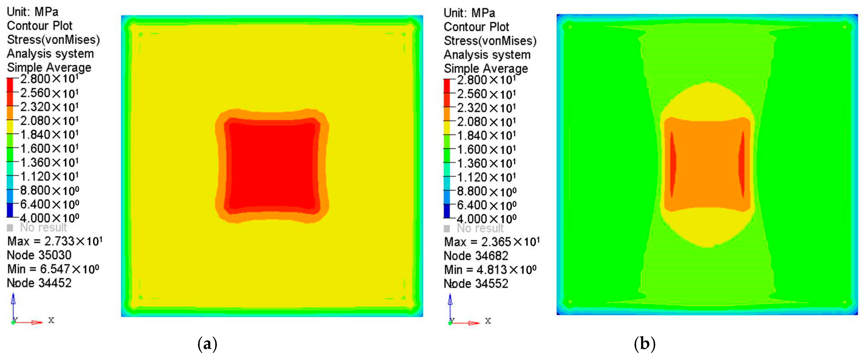Click 'Stress(vonMises)' title in legend (a)

tap(53, 39)
